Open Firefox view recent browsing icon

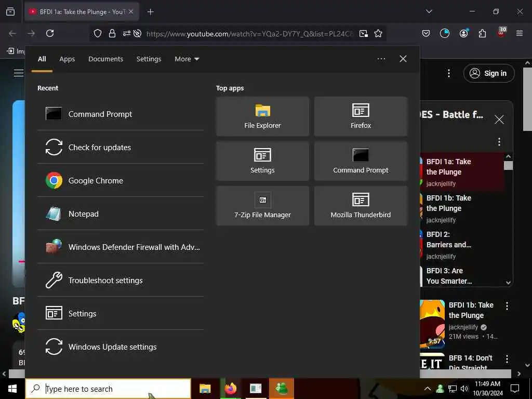(x=10, y=12)
